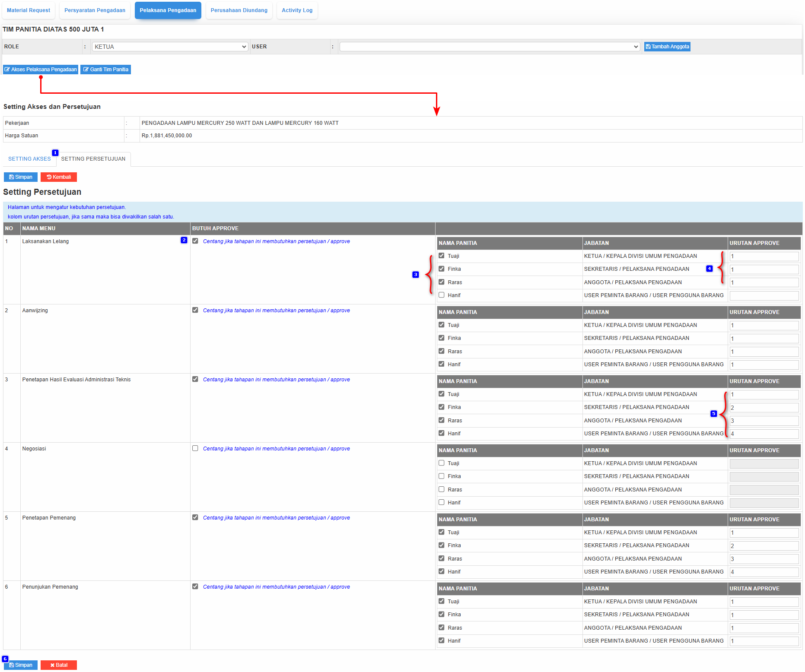Screen dimensions: 805x672
Task: Open the ROLE dropdown showing KETUA
Action: tap(170, 47)
